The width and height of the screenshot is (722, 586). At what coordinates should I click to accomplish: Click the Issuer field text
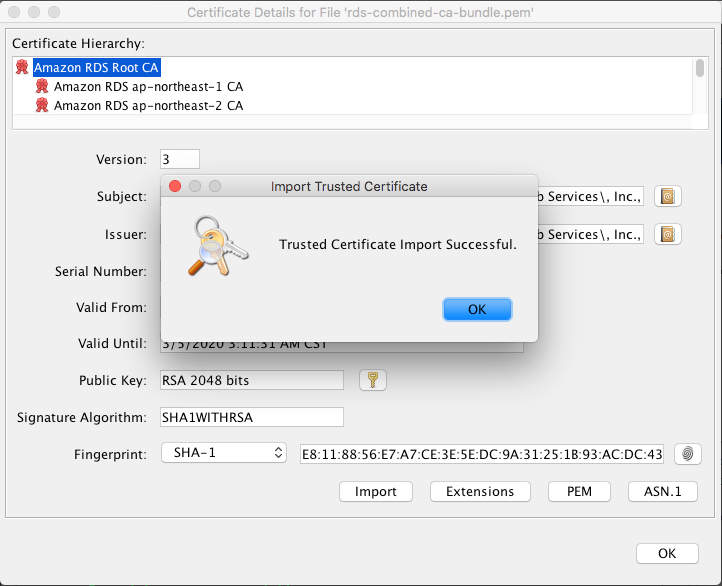(590, 234)
